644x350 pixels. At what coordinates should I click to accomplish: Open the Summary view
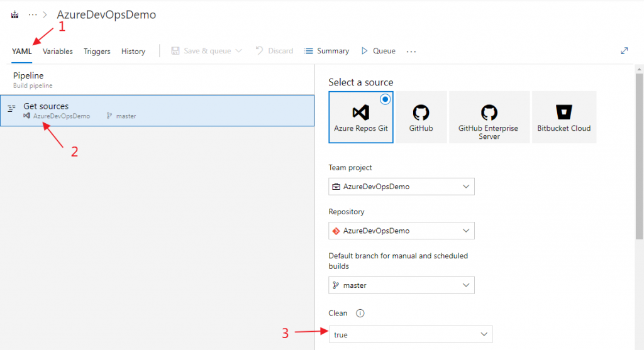point(326,51)
